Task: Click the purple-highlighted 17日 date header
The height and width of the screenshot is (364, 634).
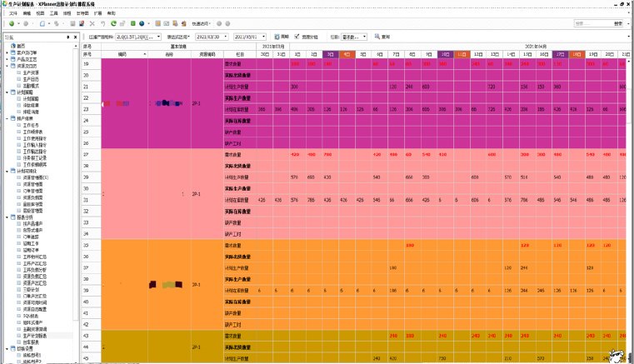Action: coord(561,54)
